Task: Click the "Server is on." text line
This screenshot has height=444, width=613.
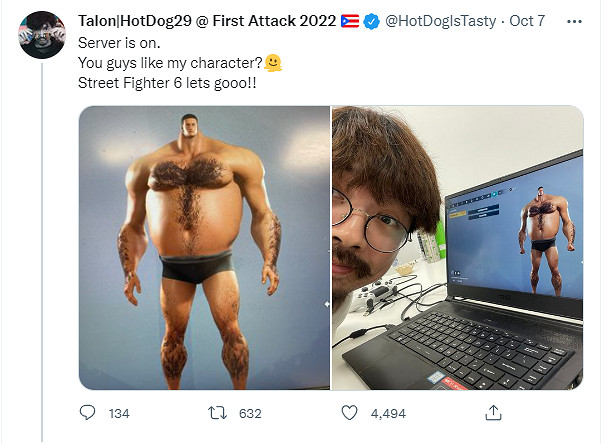Action: pos(121,43)
